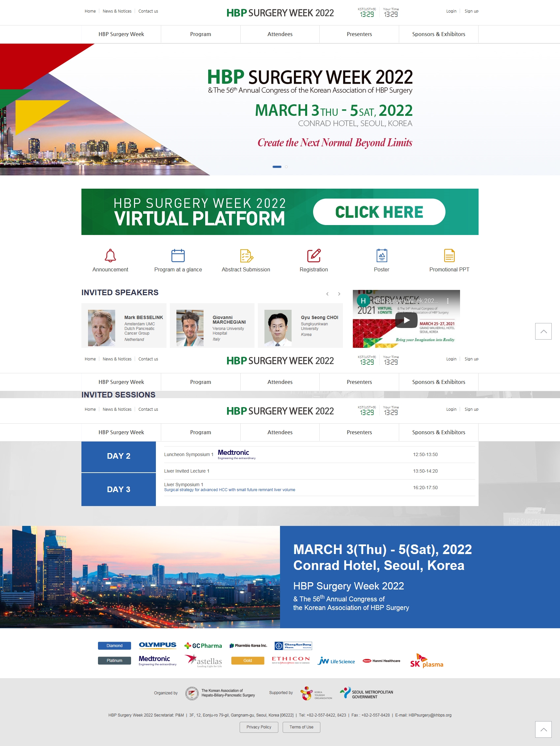Image resolution: width=560 pixels, height=746 pixels.
Task: Select the DAY 2 sessions tab
Action: pyautogui.click(x=118, y=456)
